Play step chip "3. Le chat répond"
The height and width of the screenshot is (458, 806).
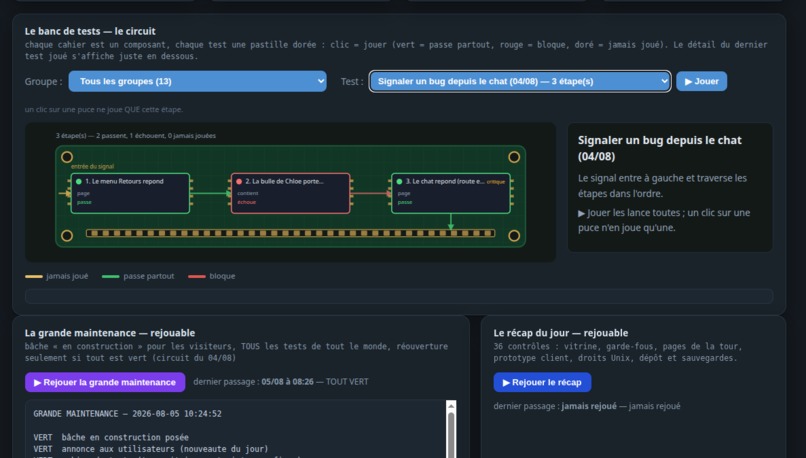tap(451, 193)
